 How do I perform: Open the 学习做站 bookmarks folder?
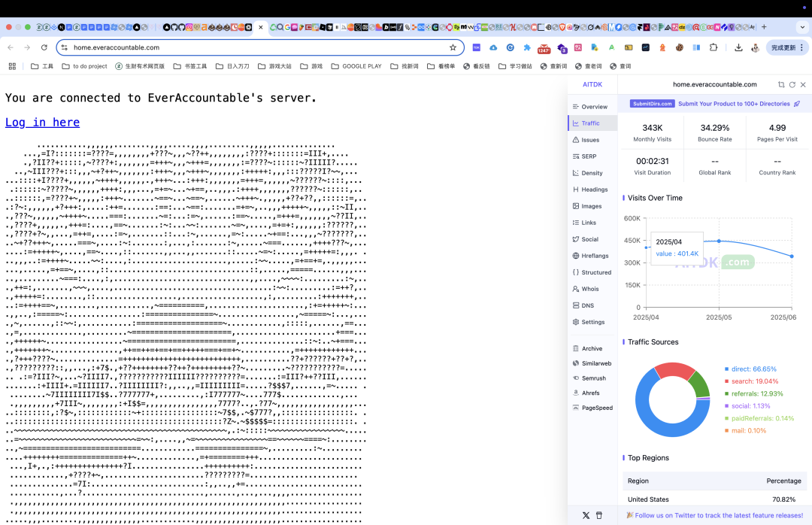point(515,66)
